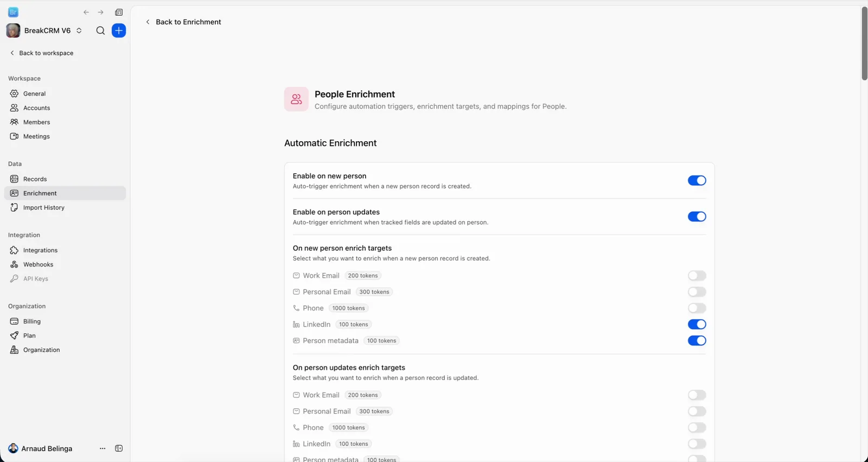
Task: Open the three-dot menu beside Arnaud Belinga
Action: click(x=103, y=448)
